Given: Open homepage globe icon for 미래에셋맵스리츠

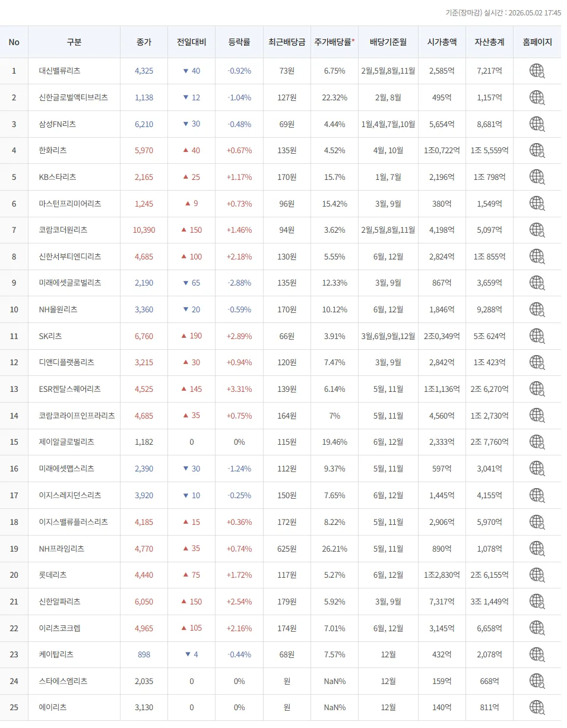Looking at the screenshot, I should tap(537, 469).
